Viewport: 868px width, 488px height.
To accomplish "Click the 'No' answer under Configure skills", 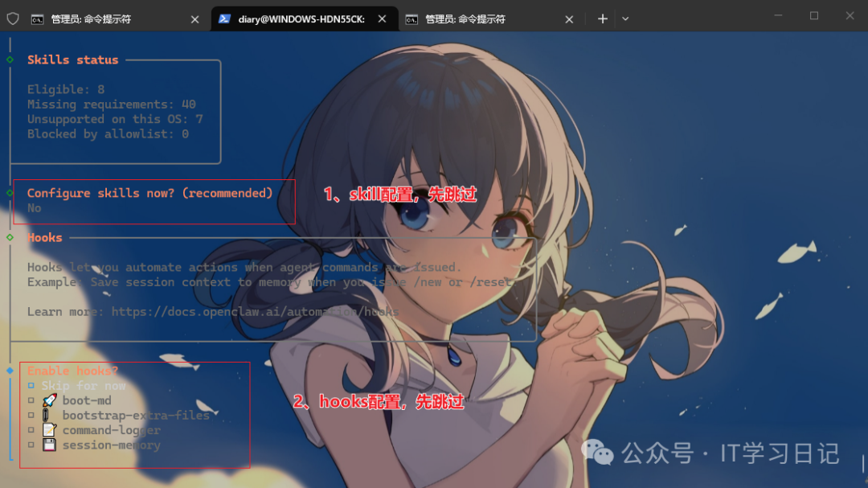I will pos(35,208).
